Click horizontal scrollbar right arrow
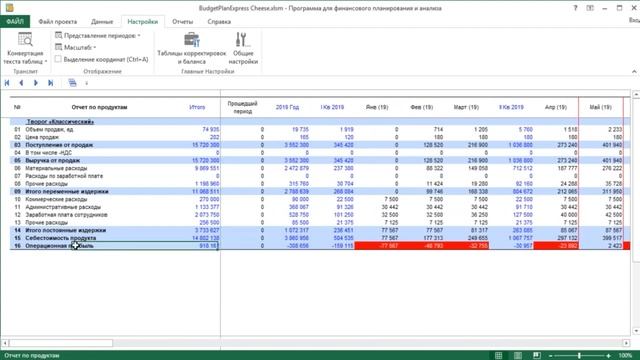640x360 pixels. (x=627, y=343)
